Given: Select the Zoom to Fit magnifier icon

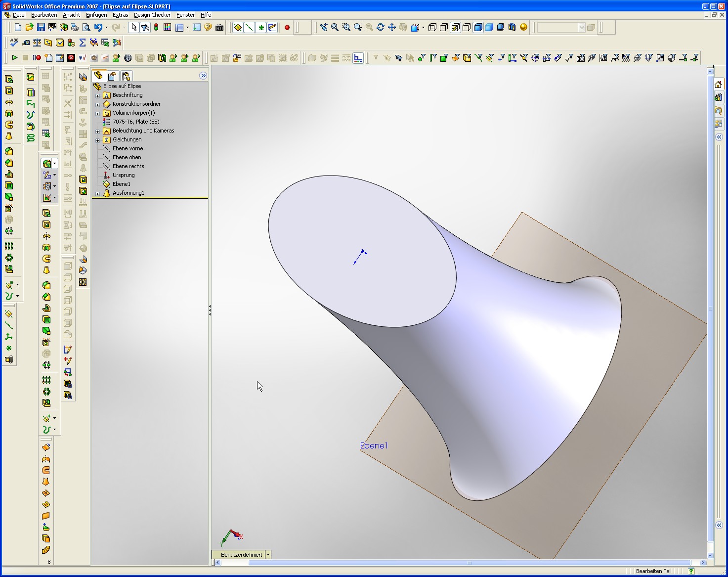Looking at the screenshot, I should tap(335, 27).
